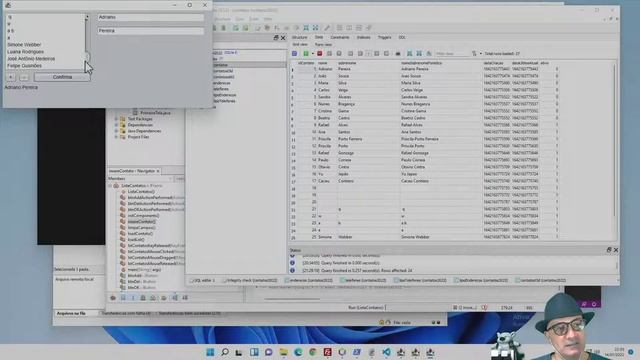Collapse the ListaContatos class node in Navigator
Screen dimensions: 640x360
[110, 186]
